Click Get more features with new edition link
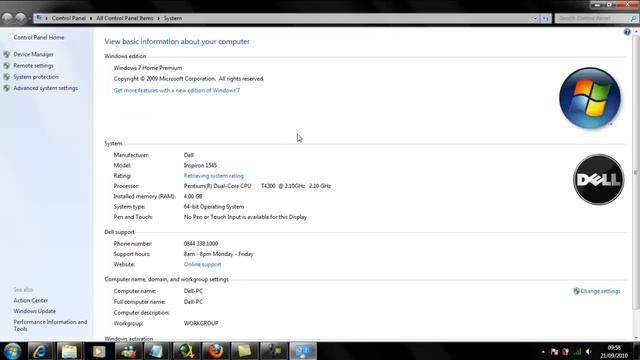This screenshot has height=360, width=640. click(177, 90)
